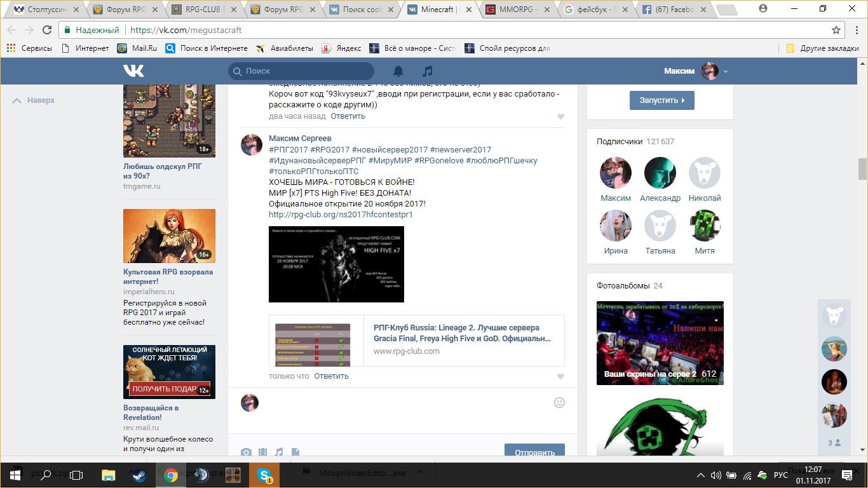Switch to RPG-CLUB browser tab
Screen dimensions: 868x488
click(x=206, y=10)
